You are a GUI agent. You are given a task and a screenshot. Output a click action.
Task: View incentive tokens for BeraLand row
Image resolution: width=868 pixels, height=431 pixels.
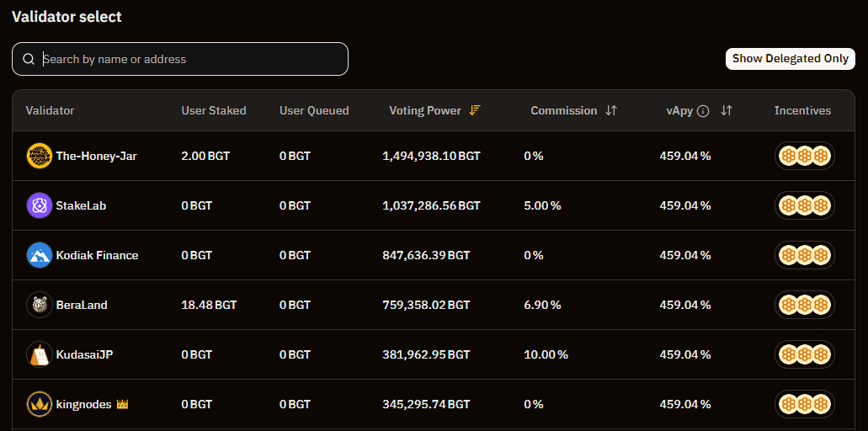tap(804, 305)
